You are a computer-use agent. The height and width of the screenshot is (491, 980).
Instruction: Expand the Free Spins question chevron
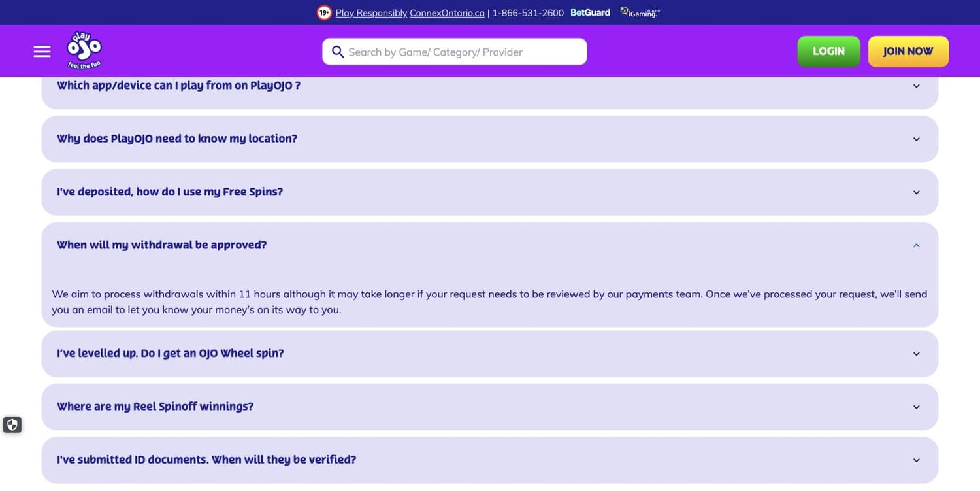tap(916, 192)
